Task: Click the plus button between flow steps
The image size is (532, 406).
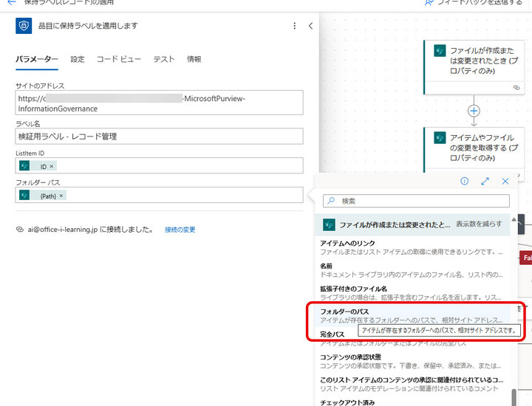Action: [474, 111]
